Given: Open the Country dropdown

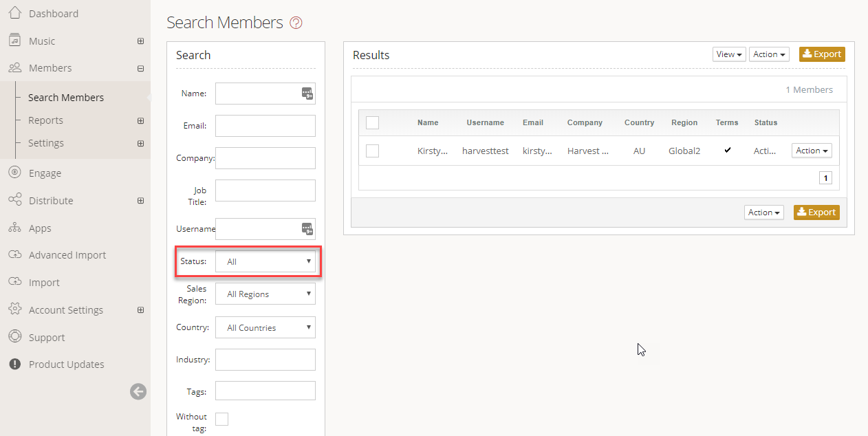Looking at the screenshot, I should 265,327.
